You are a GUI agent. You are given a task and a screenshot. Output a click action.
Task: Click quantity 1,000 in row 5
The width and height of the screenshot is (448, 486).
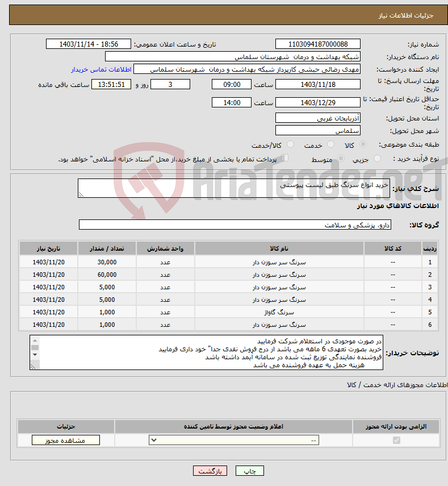(107, 312)
